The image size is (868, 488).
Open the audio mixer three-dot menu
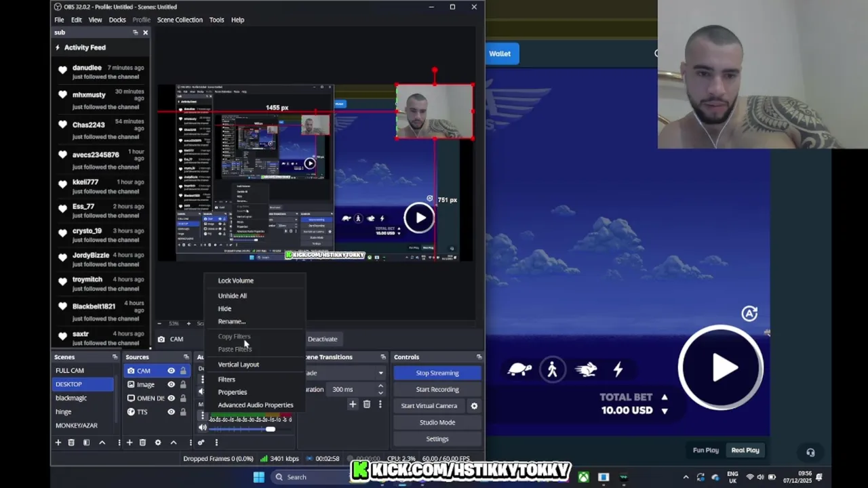[216, 443]
